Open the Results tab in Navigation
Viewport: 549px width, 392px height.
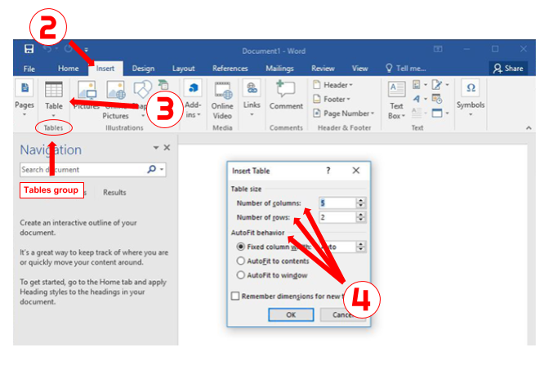[114, 193]
